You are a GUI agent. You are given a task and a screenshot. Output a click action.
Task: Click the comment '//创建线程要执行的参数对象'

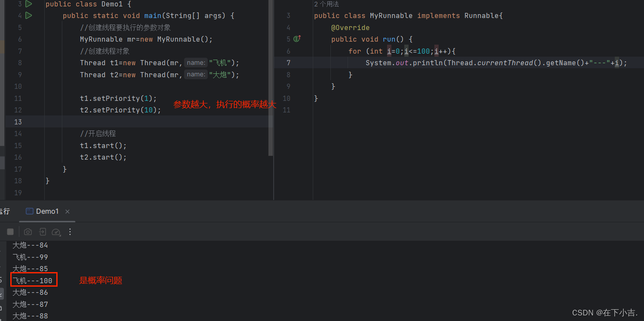point(125,27)
